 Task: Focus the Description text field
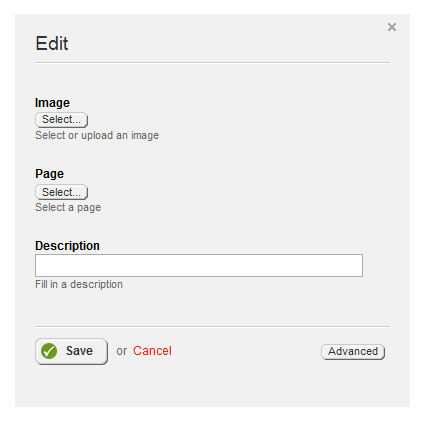click(x=199, y=265)
